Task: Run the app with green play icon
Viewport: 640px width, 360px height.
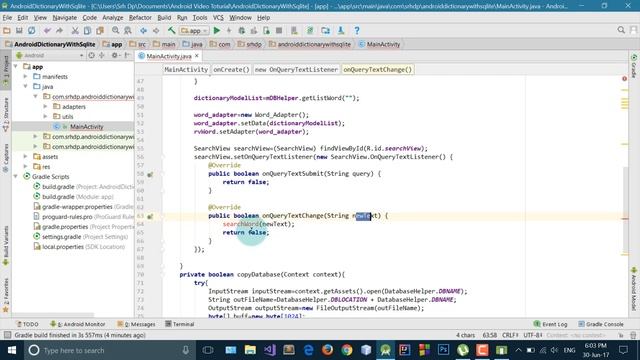Action: 217,31
